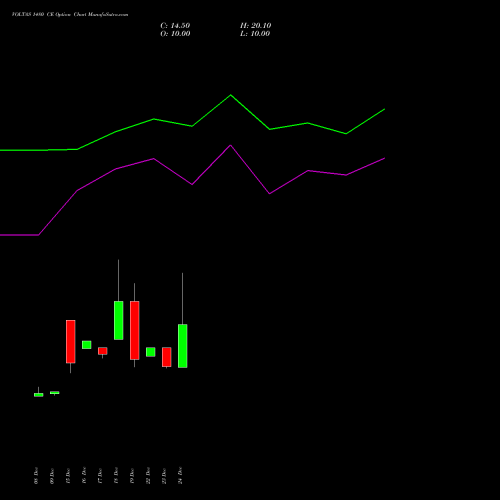The image size is (500, 500).
Task: Click the 'H: 20.10' high value
Action: (x=256, y=26)
